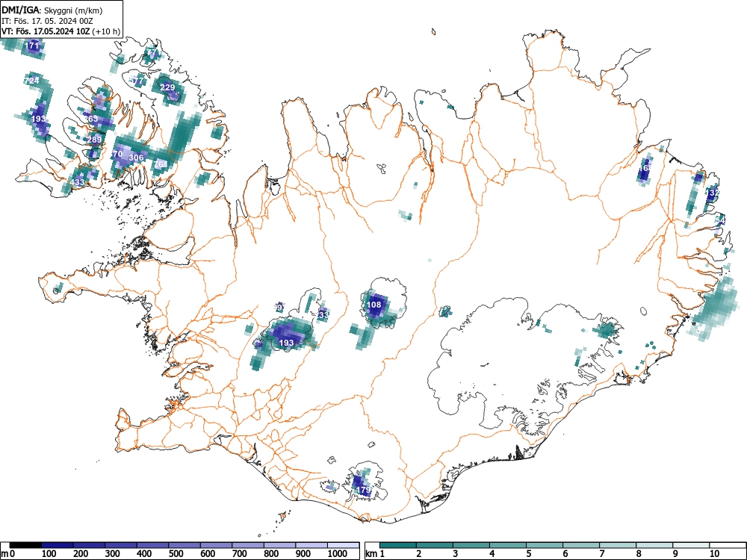Click the swatch between 900 and 1000 meters
The width and height of the screenshot is (747, 560).
click(x=311, y=546)
